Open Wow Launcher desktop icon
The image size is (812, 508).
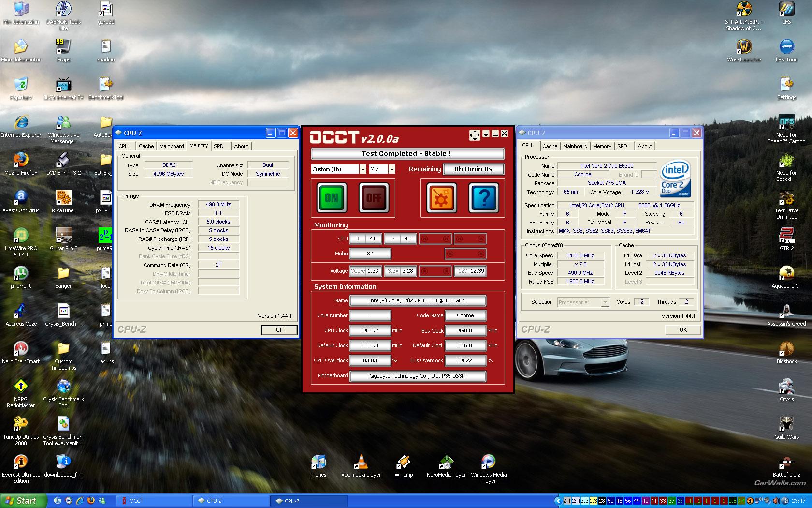[x=744, y=51]
